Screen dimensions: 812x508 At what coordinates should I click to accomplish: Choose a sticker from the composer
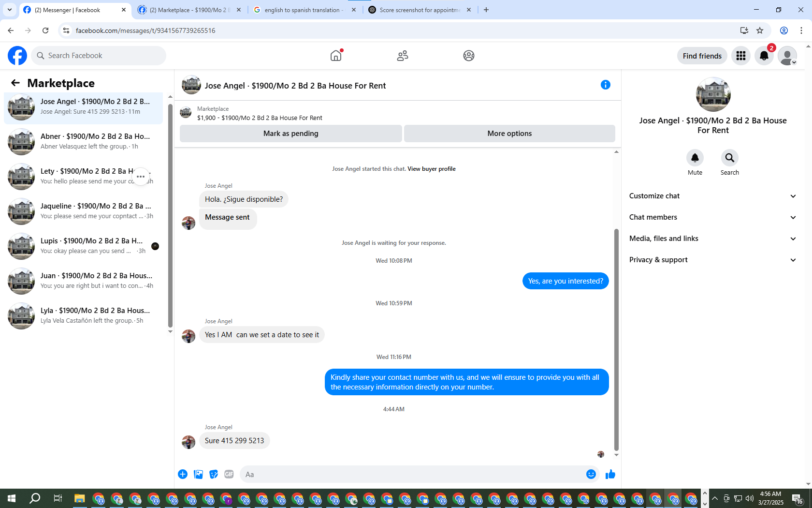click(214, 474)
